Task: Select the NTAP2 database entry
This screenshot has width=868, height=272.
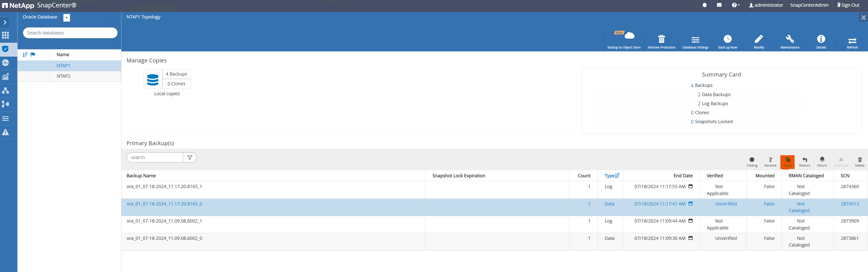Action: point(63,75)
